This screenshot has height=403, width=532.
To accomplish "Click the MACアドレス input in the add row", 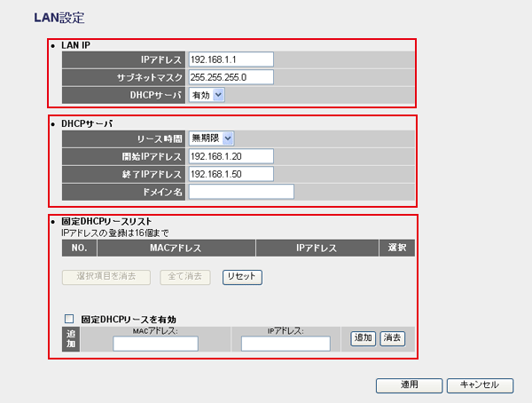I will pyautogui.click(x=155, y=344).
